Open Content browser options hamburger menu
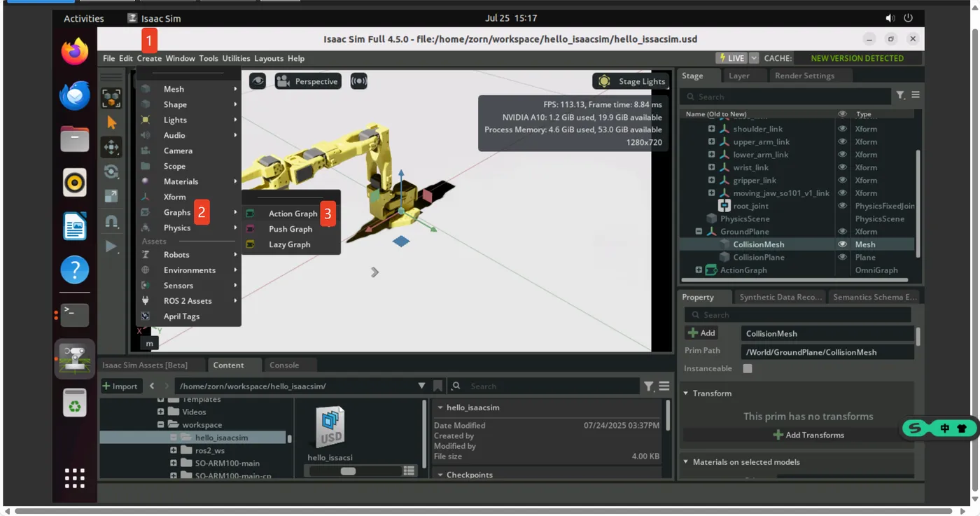The height and width of the screenshot is (516, 980). coord(664,386)
